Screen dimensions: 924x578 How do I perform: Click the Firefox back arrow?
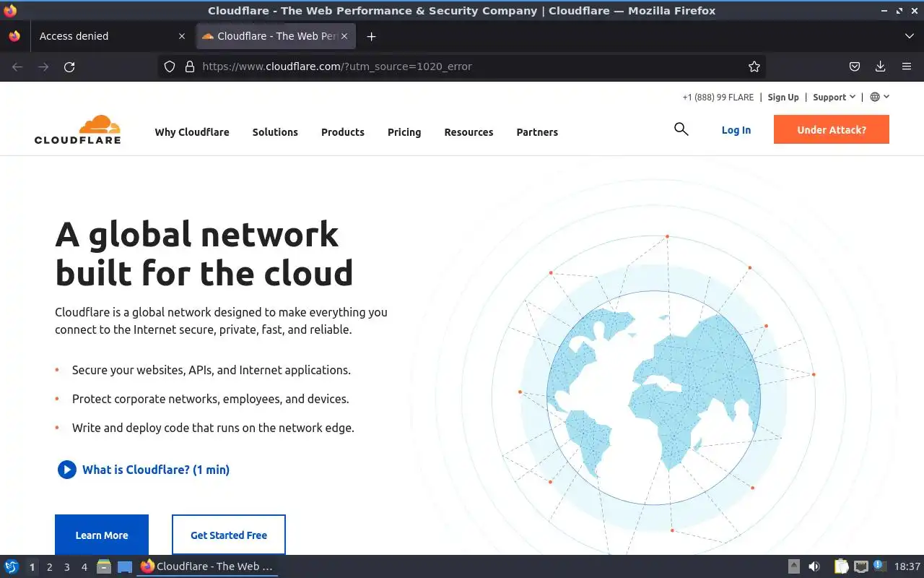(17, 66)
